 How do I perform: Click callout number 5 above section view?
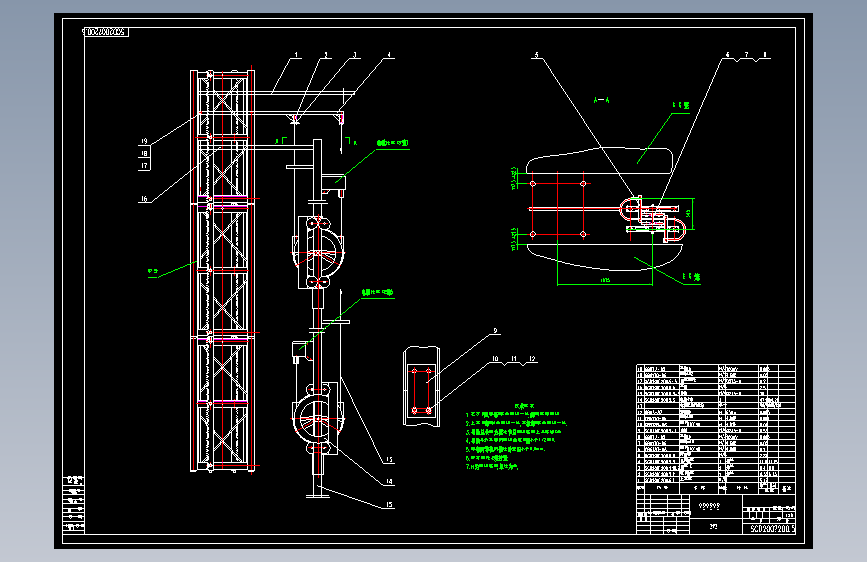tap(536, 55)
